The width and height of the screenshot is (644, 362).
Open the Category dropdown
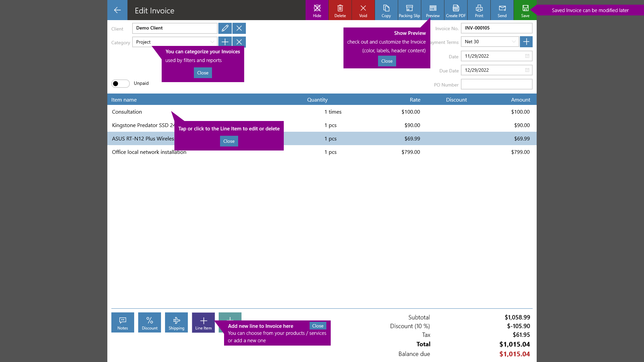tap(212, 42)
